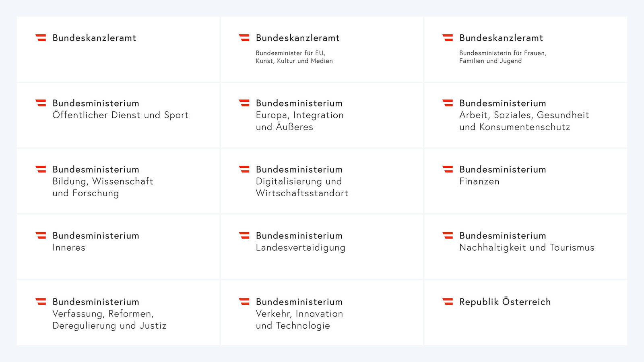Open Arbeit, Soziales, Gesundheit und Konsumentenschutz text
Screen dimensions: 644x362
(x=524, y=121)
